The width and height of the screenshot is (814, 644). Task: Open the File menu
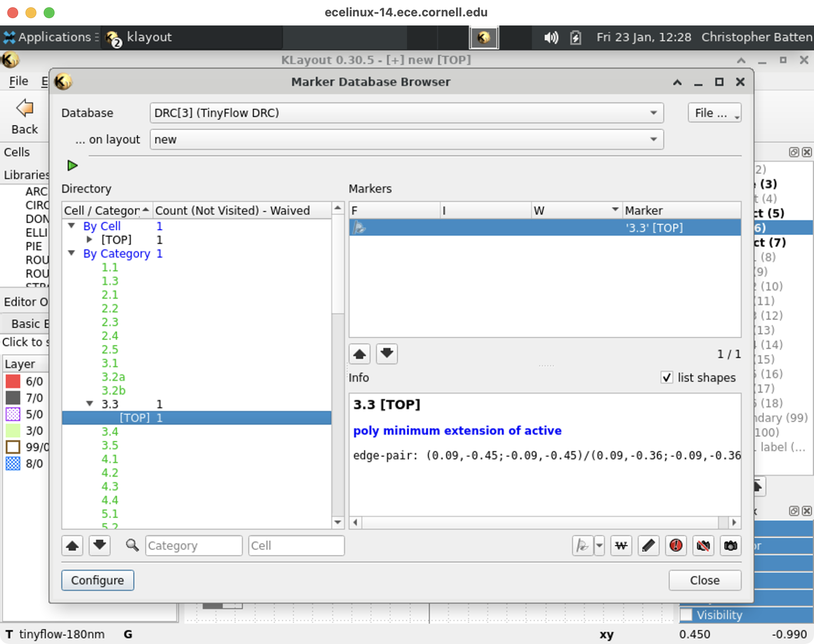[19, 81]
